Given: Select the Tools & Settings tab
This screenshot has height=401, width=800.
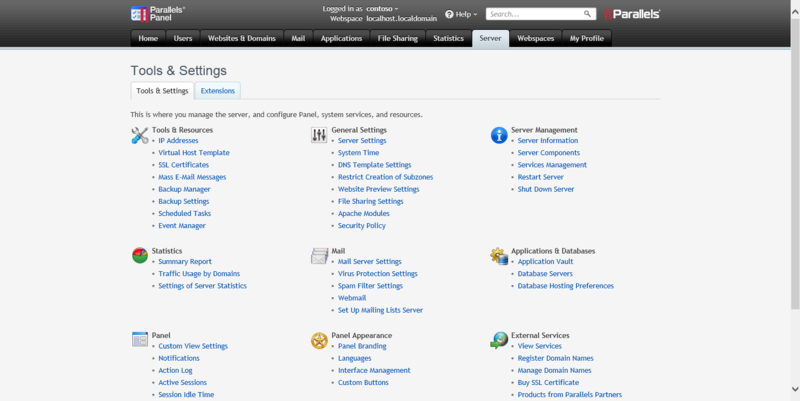Looking at the screenshot, I should pyautogui.click(x=162, y=91).
